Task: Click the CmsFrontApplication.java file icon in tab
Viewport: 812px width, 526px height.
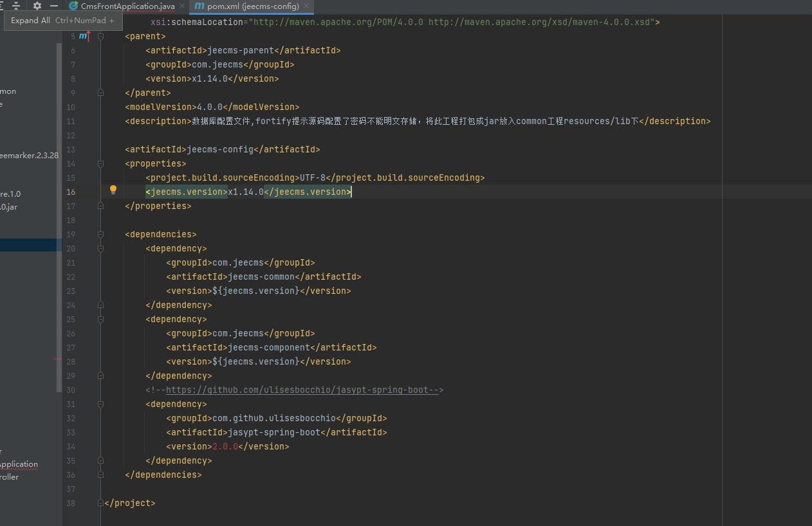Action: (74, 6)
